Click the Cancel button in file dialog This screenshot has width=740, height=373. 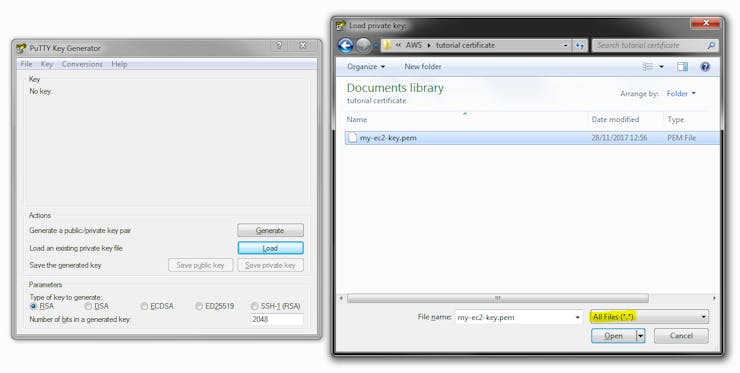coord(681,336)
